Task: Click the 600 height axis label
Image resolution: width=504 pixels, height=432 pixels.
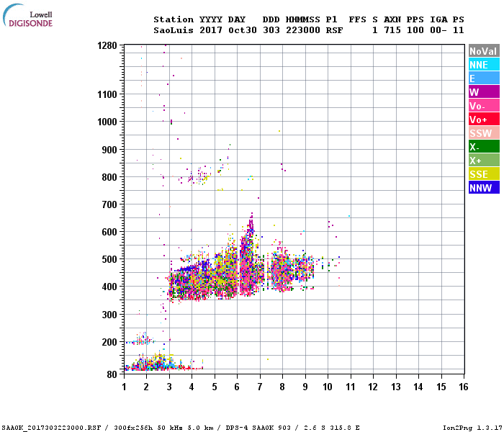Action: [109, 232]
